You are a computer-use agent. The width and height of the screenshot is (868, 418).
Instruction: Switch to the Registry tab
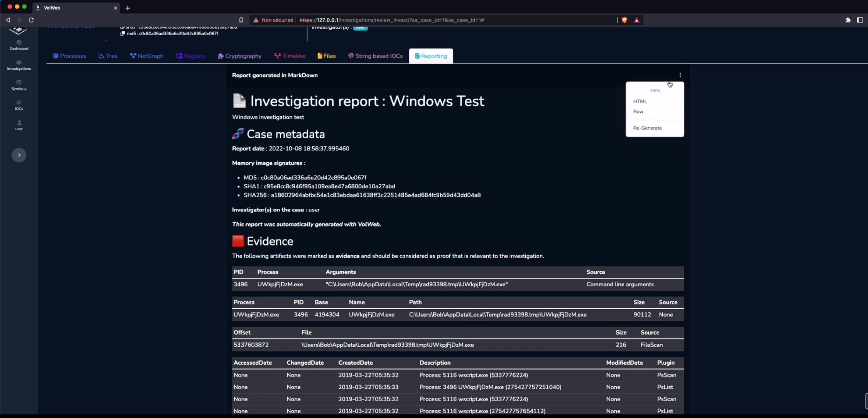(191, 56)
